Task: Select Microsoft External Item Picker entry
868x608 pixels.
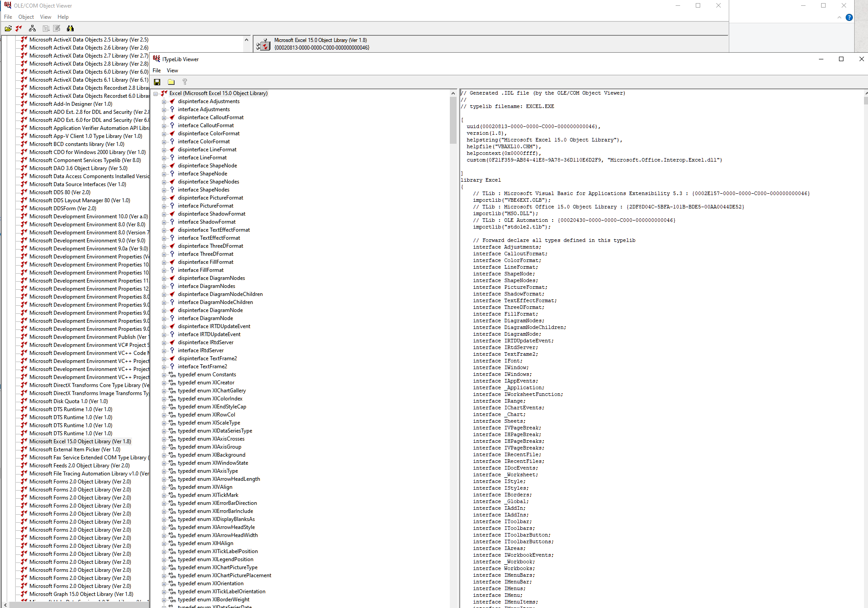Action: [x=75, y=450]
